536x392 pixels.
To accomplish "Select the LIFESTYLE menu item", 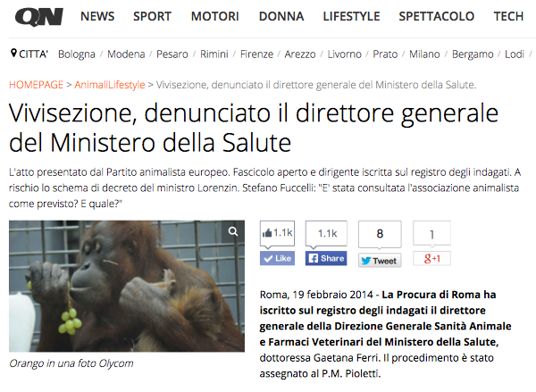I will click(351, 16).
